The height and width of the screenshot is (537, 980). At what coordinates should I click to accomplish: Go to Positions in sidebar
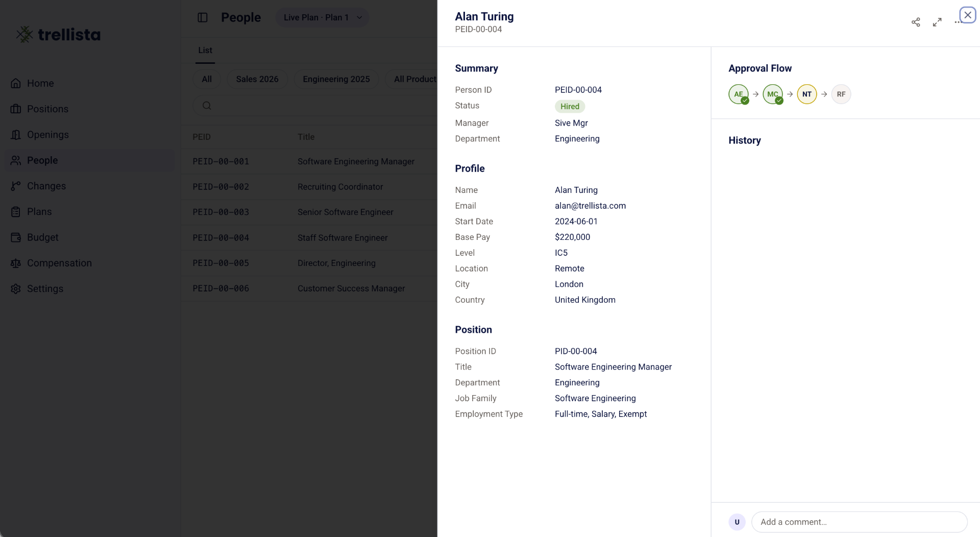(89, 109)
